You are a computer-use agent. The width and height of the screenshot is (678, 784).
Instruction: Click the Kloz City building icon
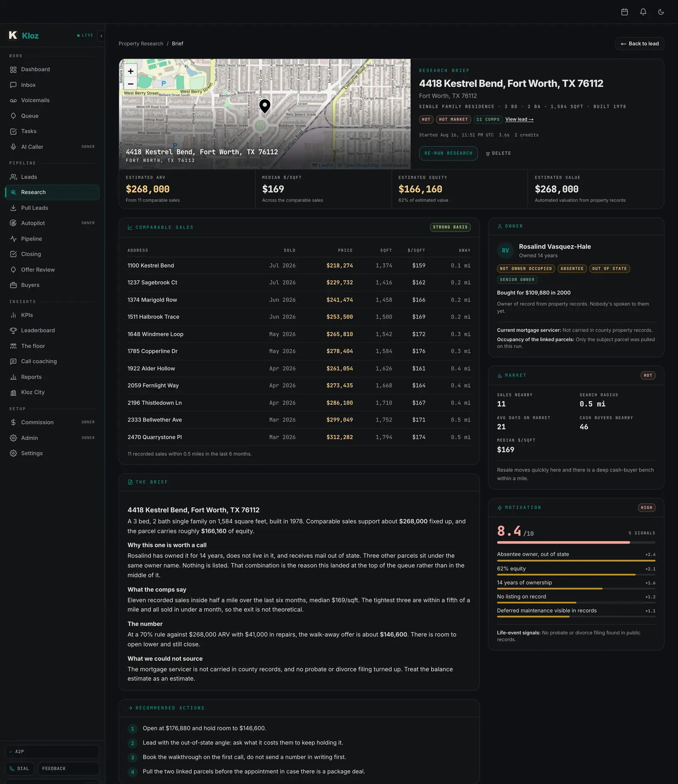click(x=13, y=392)
